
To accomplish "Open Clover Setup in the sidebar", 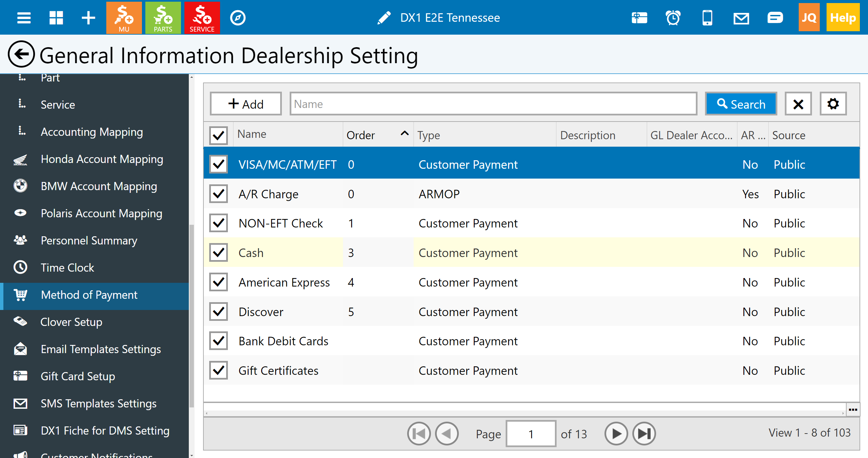I will (x=71, y=322).
